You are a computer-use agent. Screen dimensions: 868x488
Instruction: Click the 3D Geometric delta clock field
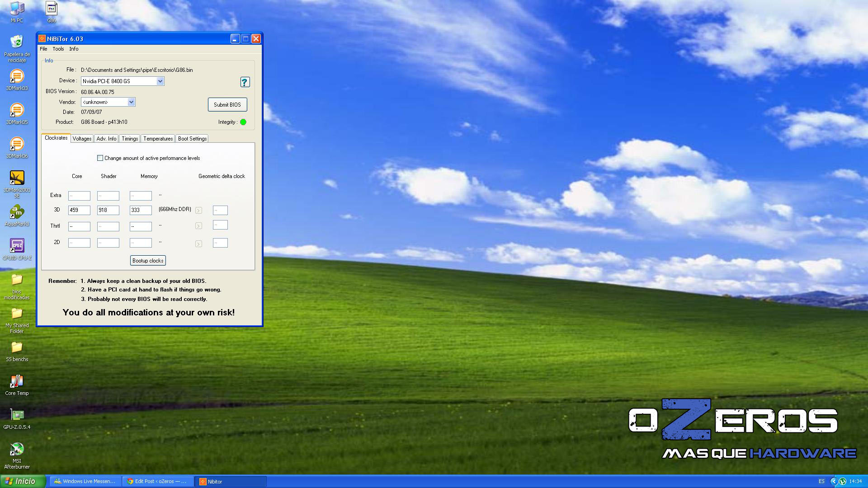pos(220,210)
